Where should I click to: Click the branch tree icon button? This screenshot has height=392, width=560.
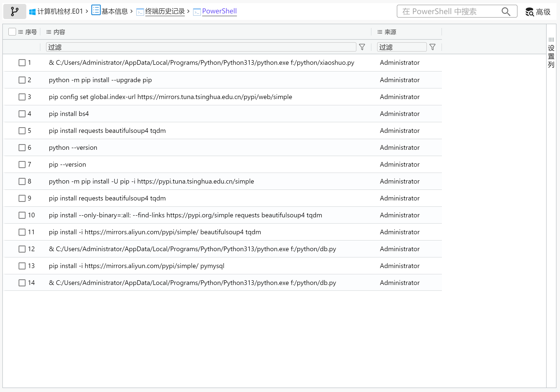pos(15,12)
